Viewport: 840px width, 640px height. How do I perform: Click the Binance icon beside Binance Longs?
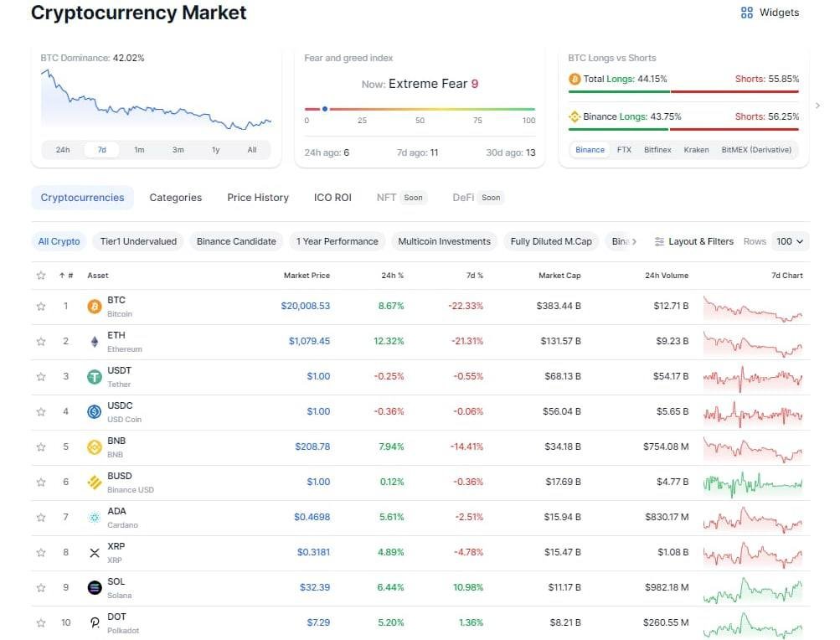coord(575,116)
